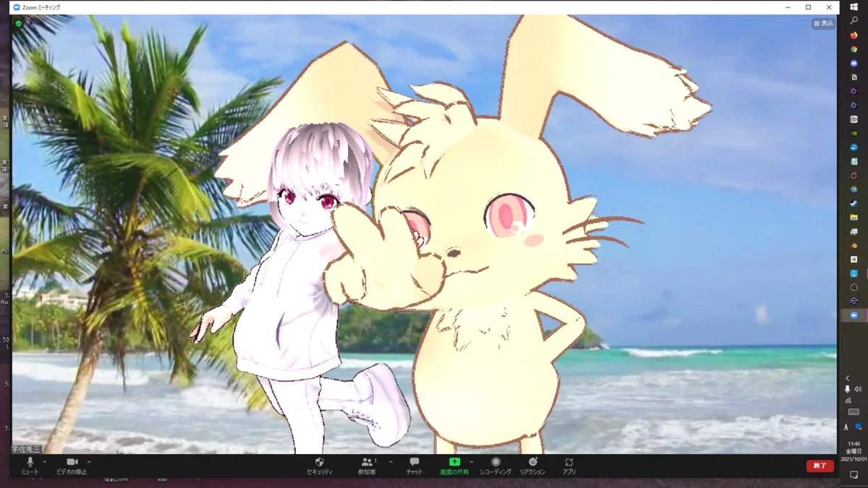Screen dimensions: 868x488
Task: Switch IME input mode A indicator
Action: [x=846, y=427]
